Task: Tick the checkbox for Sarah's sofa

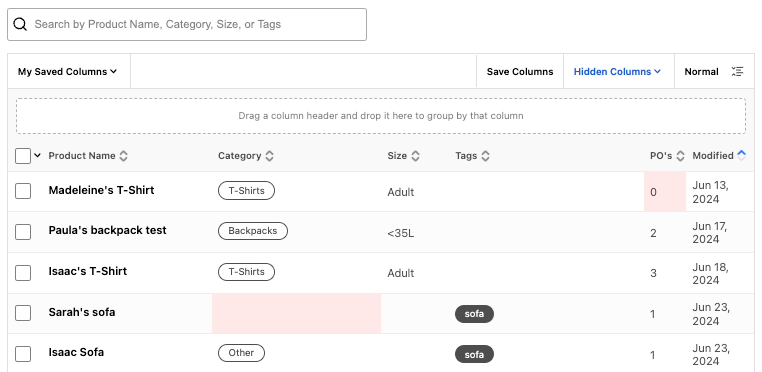Action: click(23, 313)
